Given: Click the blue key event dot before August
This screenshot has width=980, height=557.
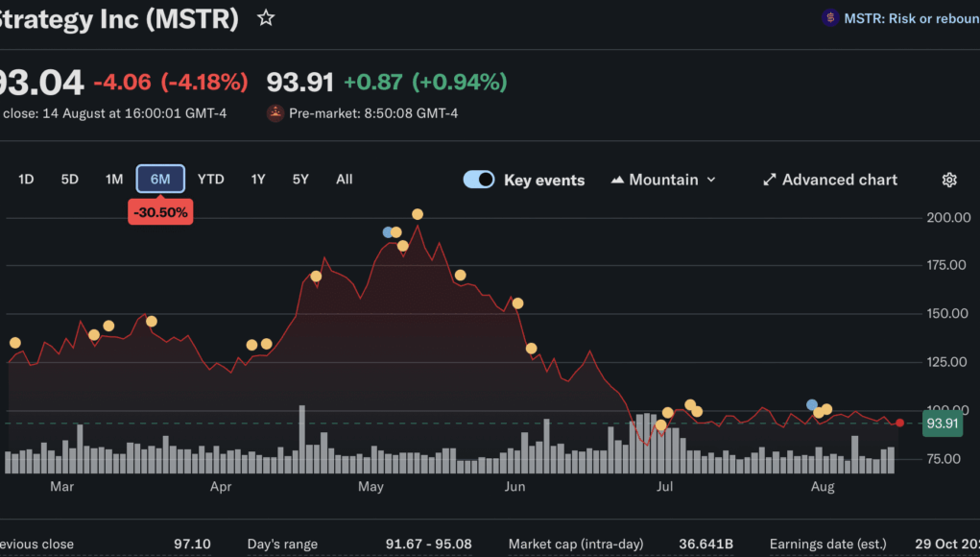Looking at the screenshot, I should (812, 404).
